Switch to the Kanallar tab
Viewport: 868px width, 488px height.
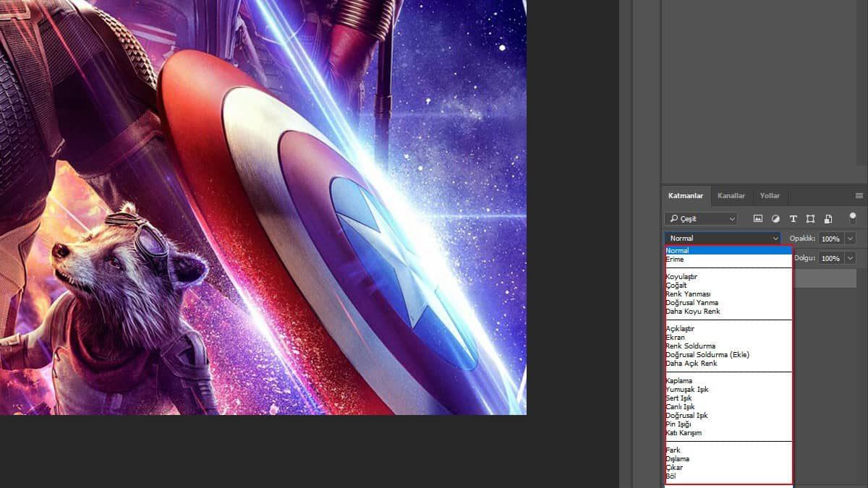coord(731,196)
